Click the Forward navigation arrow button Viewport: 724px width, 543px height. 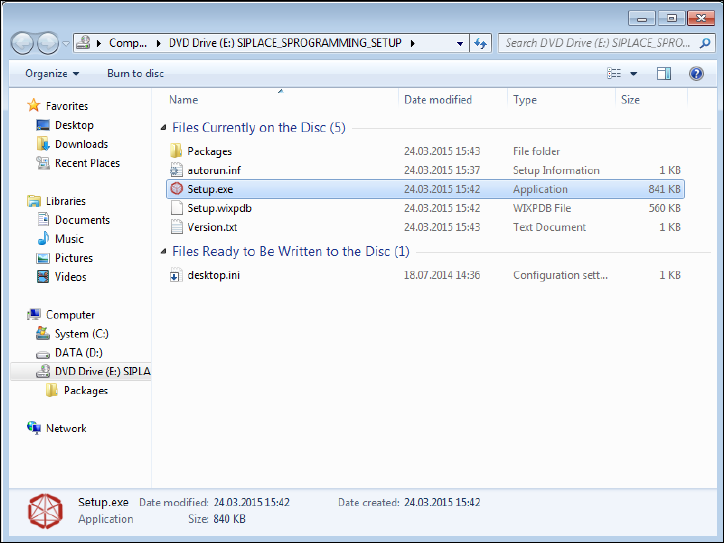coord(47,43)
